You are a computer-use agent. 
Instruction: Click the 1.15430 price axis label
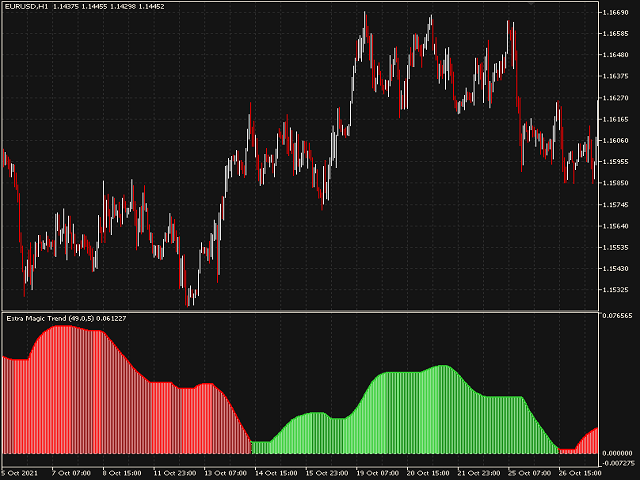[x=616, y=269]
